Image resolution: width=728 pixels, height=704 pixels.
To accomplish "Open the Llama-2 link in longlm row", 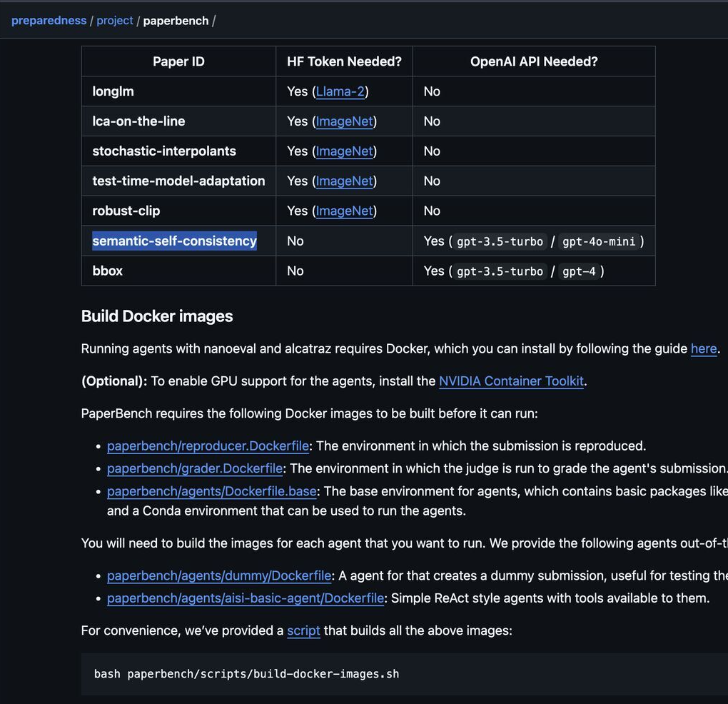I will coord(340,91).
